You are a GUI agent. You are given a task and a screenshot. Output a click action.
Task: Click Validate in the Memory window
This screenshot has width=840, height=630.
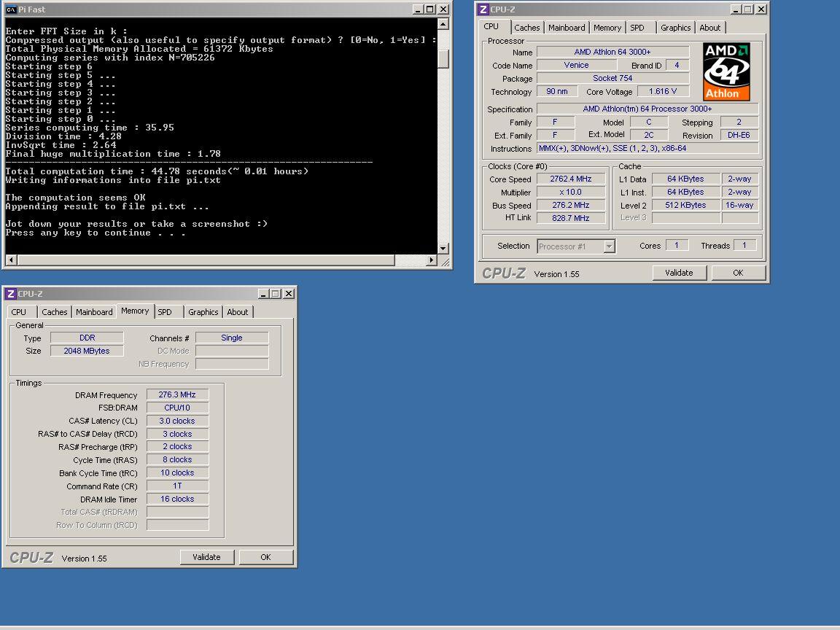[x=207, y=557]
